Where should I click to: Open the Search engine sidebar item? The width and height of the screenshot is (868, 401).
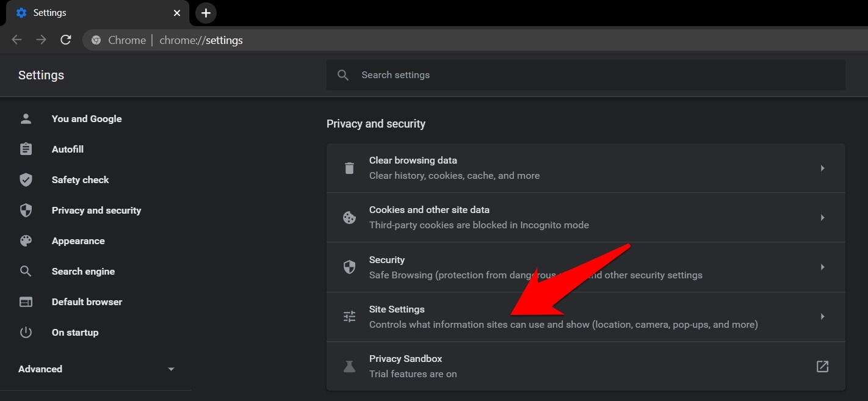[x=83, y=271]
